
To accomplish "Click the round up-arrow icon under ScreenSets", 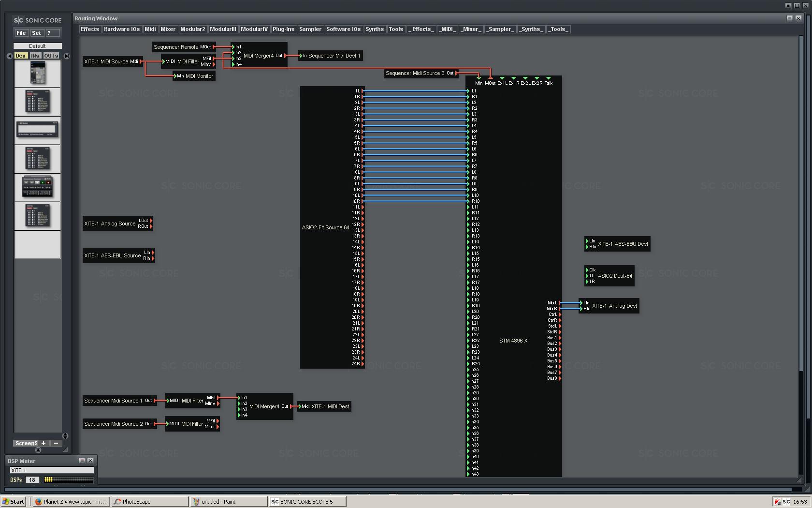I will 38,450.
